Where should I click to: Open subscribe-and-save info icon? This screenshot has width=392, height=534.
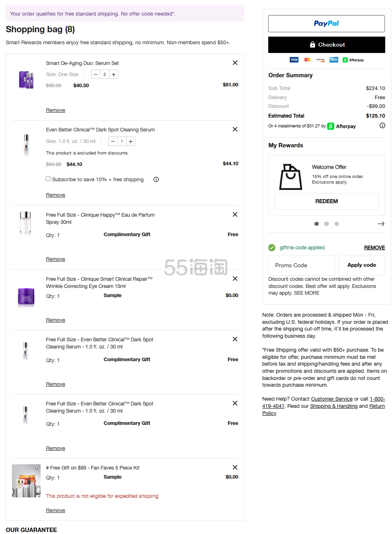[156, 180]
